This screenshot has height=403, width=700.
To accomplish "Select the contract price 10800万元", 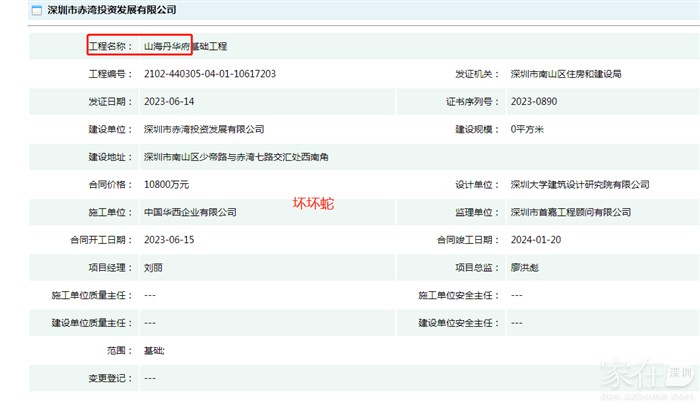I will (166, 185).
